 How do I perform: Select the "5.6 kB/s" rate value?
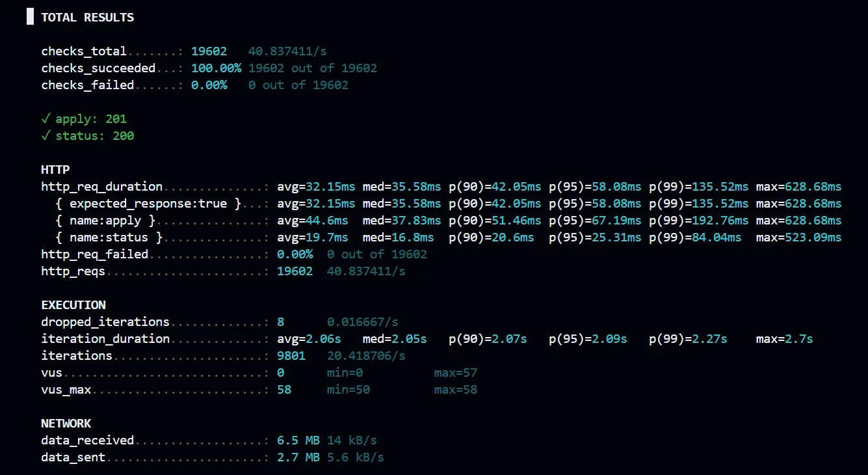[x=356, y=457]
